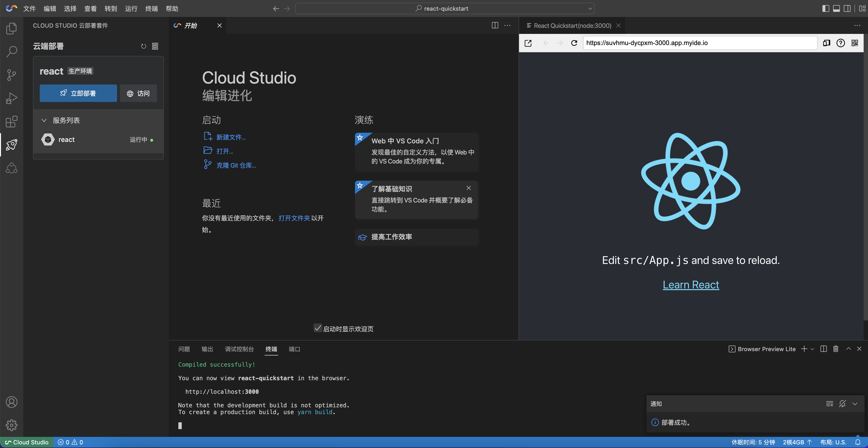
Task: Click the 休眠时间: 5 分钟 status item
Action: coord(753,442)
